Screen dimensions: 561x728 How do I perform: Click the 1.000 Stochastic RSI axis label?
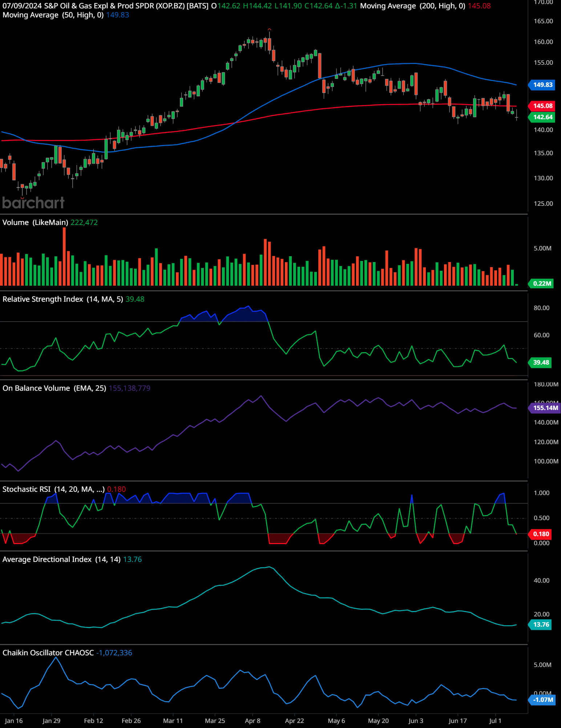pyautogui.click(x=541, y=493)
